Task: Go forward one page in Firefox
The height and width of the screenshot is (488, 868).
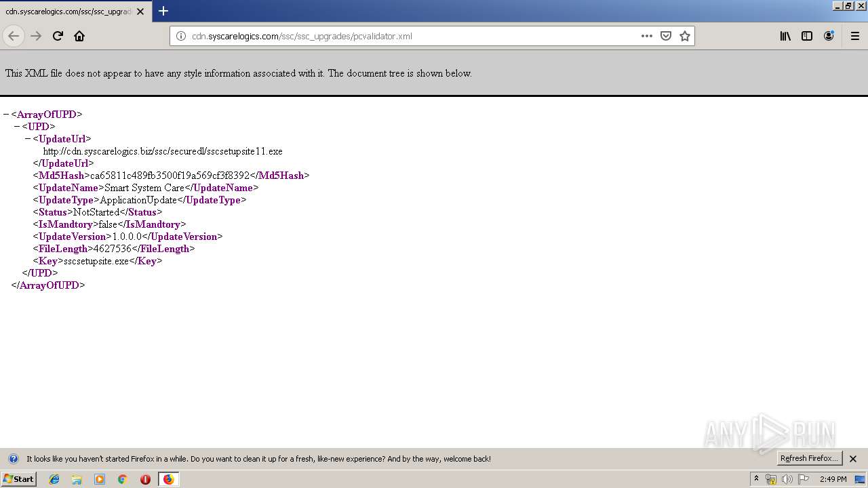Action: (x=36, y=36)
